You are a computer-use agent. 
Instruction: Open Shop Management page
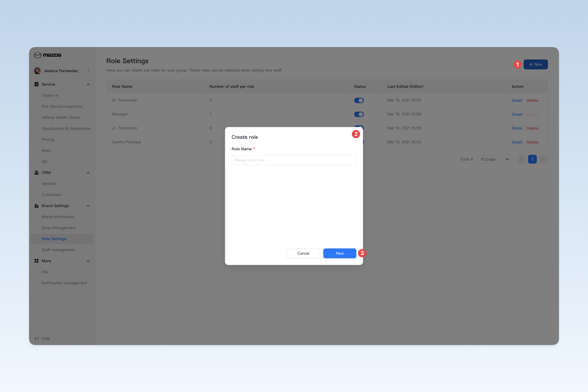click(x=59, y=228)
